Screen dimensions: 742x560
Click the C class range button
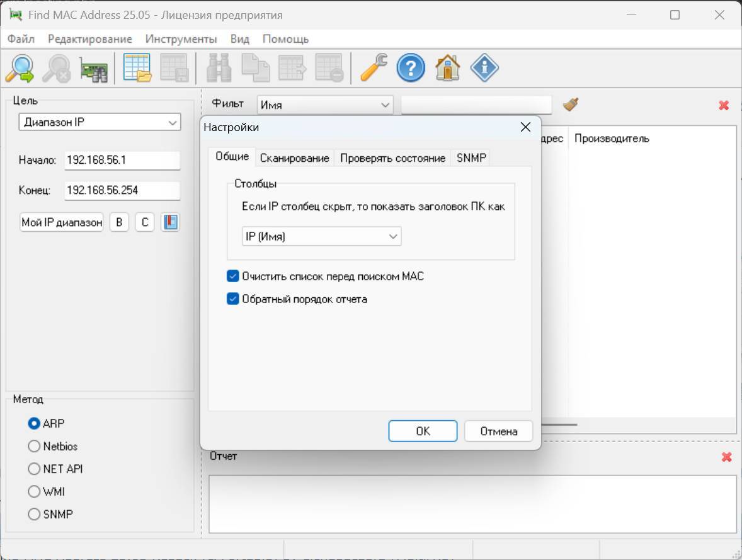click(145, 222)
